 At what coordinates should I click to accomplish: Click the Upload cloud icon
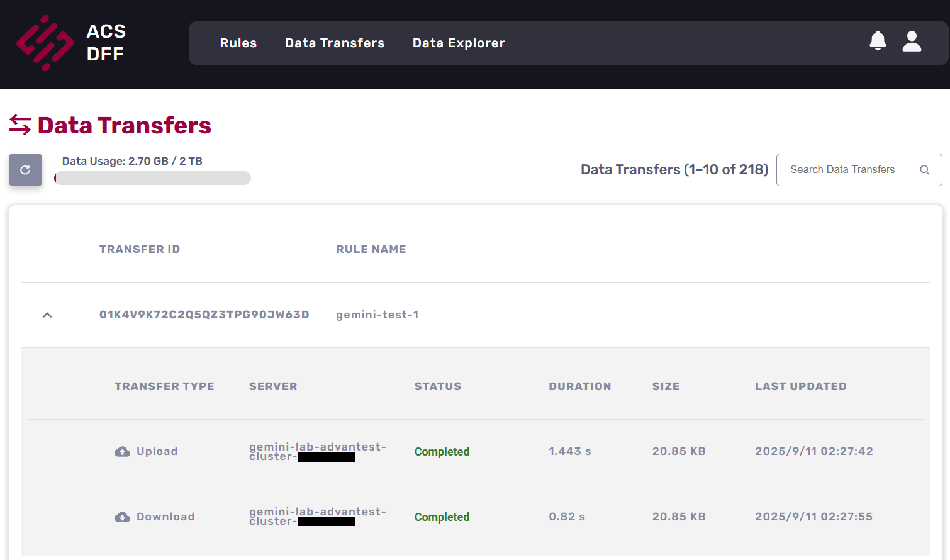[122, 452]
